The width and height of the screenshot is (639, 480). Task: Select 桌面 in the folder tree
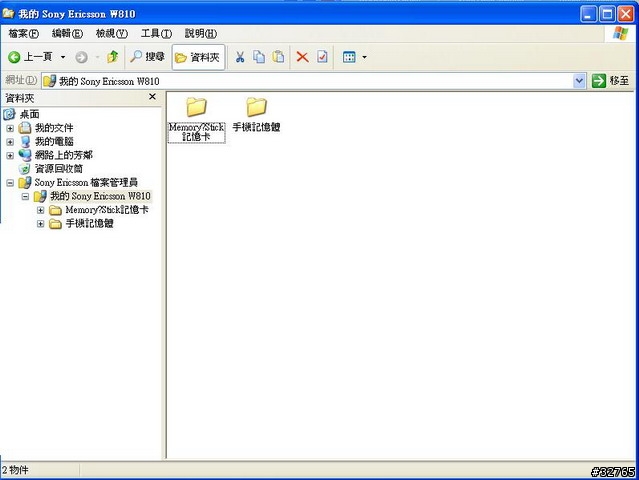[29, 114]
